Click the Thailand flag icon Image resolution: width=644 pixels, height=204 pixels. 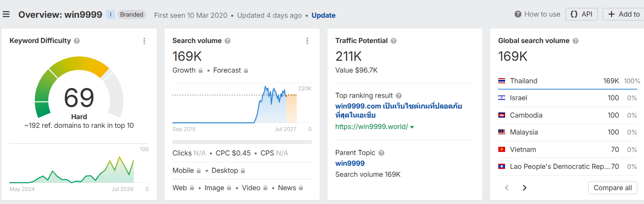(502, 81)
